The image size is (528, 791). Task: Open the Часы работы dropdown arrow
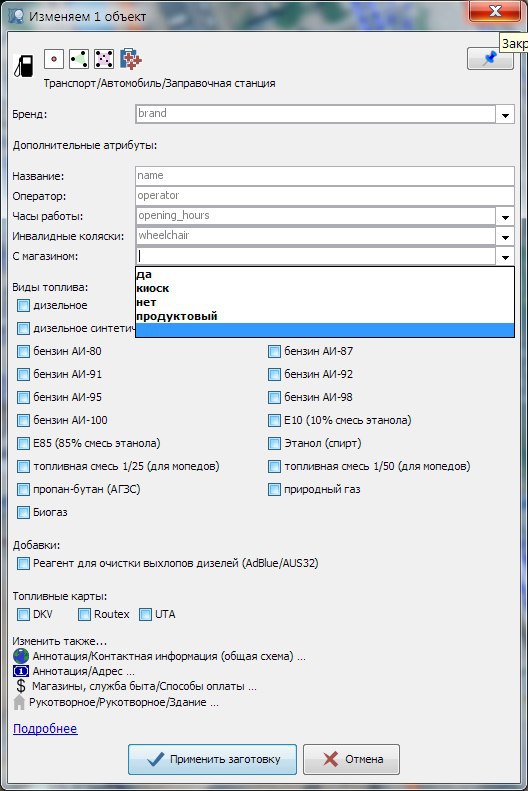click(505, 217)
